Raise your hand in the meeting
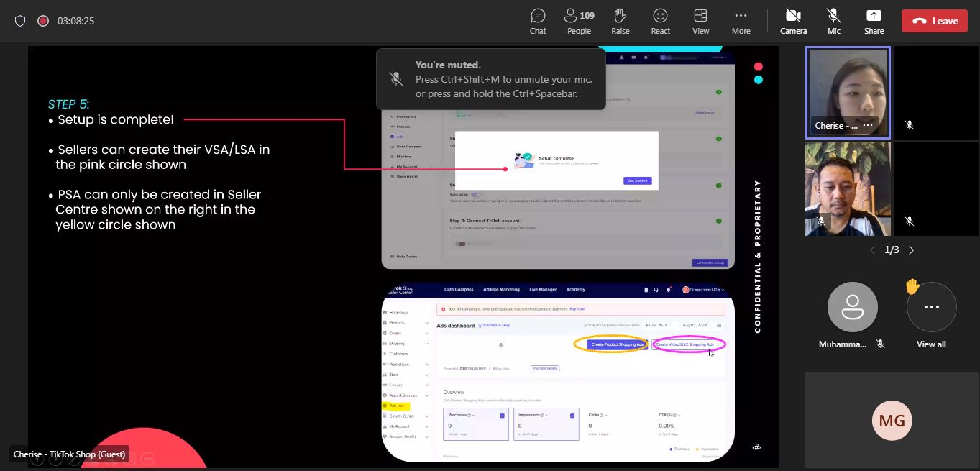This screenshot has height=471, width=980. [620, 22]
